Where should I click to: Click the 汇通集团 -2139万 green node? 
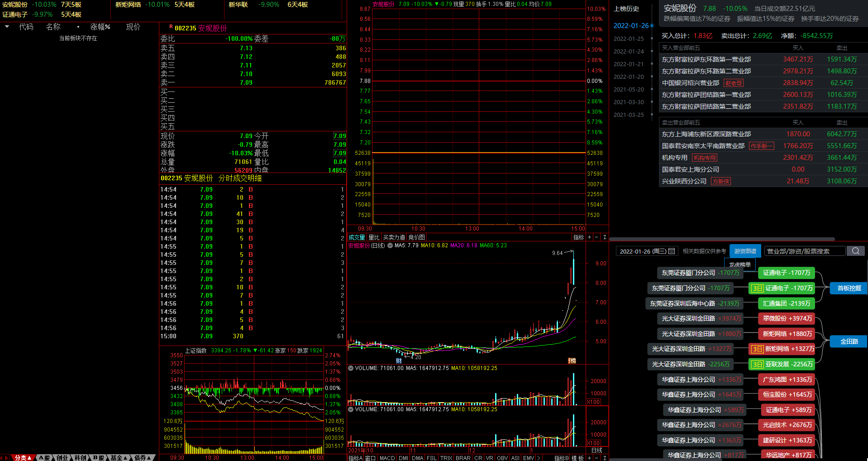pos(787,303)
